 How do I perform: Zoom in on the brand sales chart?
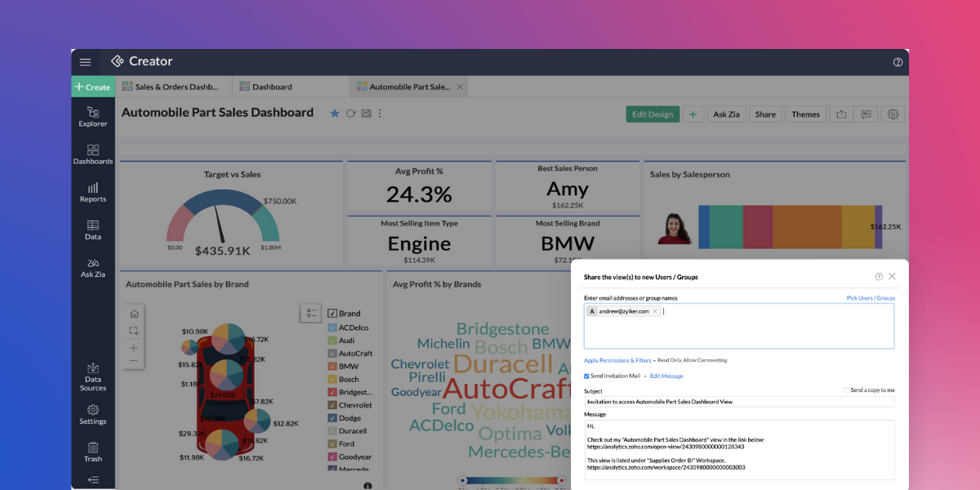134,347
